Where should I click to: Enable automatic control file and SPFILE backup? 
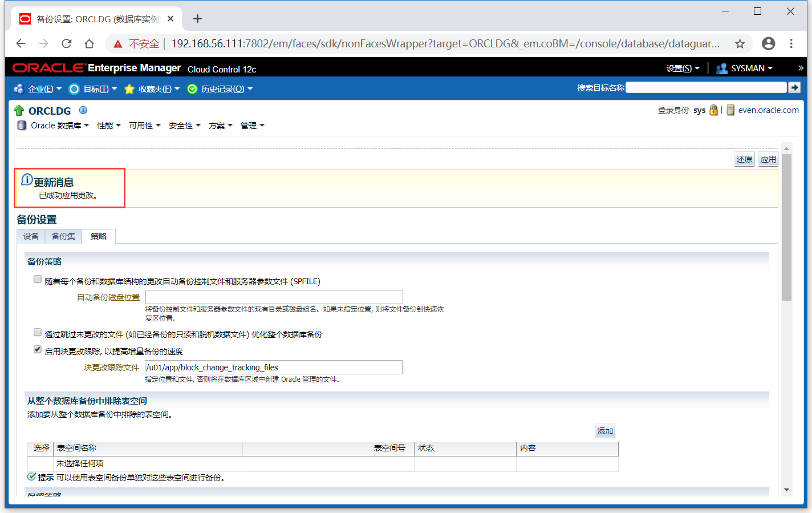[x=38, y=280]
